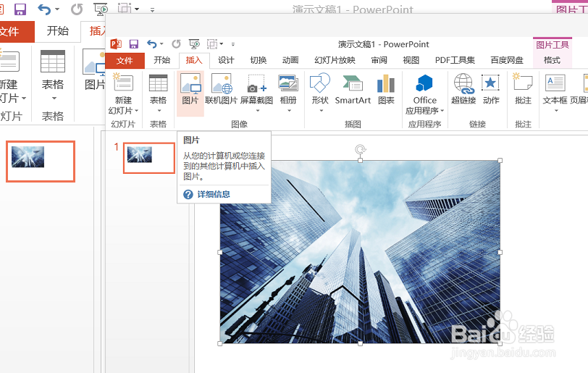588x373 pixels.
Task: Click Redo icon in front window toolbar
Action: pos(176,44)
